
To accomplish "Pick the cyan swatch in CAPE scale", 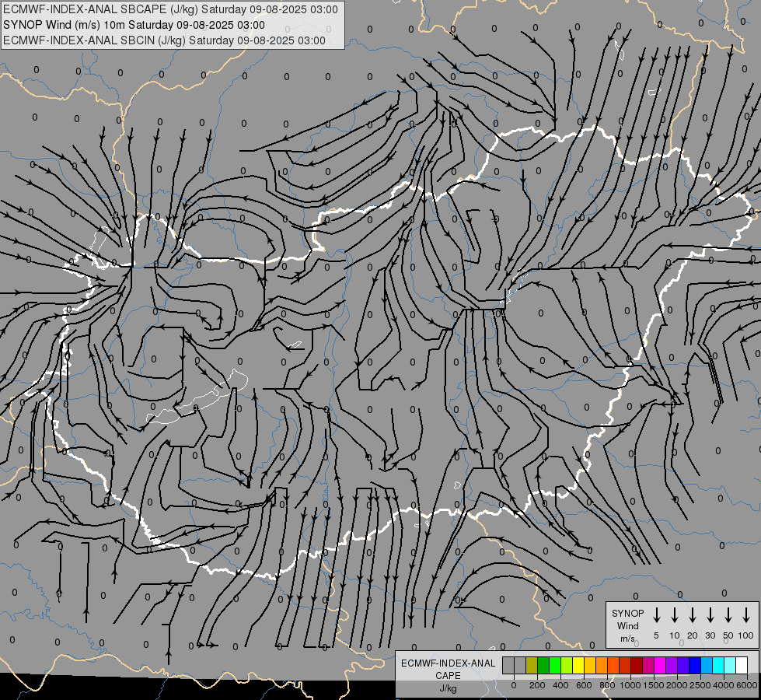I will click(x=717, y=666).
